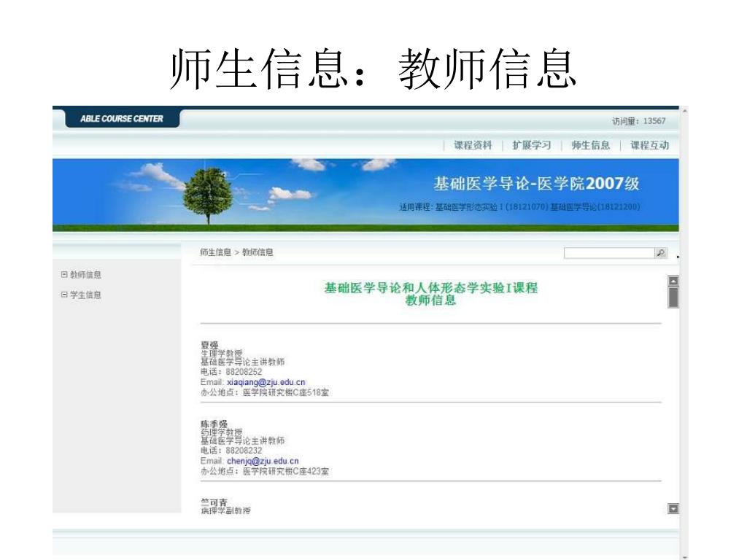The image size is (747, 560).
Task: Click teacher name 夏强
Action: click(x=209, y=345)
